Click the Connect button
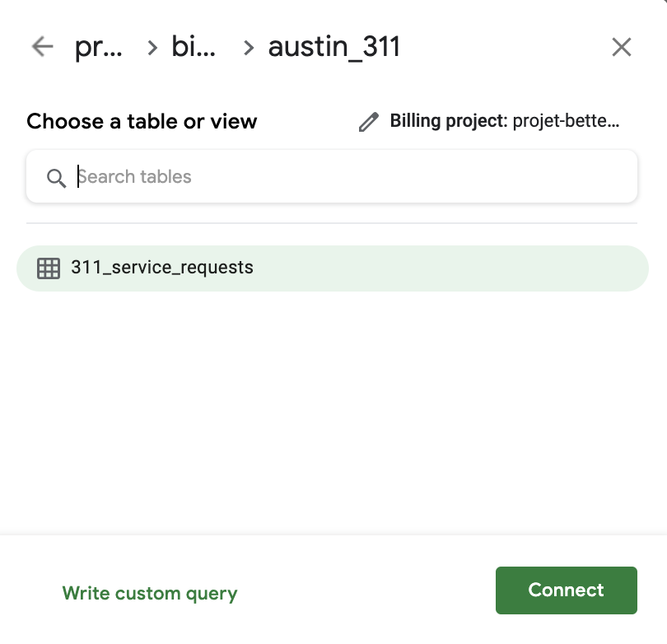 566,590
